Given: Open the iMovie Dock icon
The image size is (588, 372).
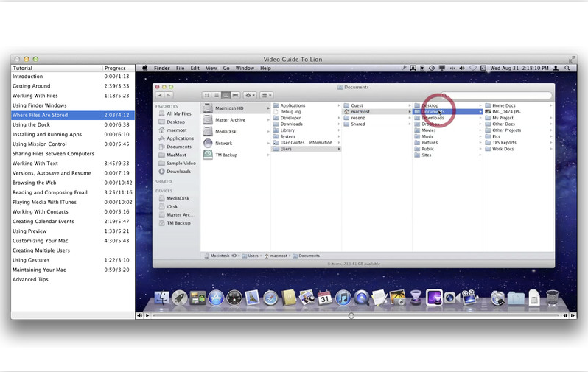Looking at the screenshot, I should [469, 298].
